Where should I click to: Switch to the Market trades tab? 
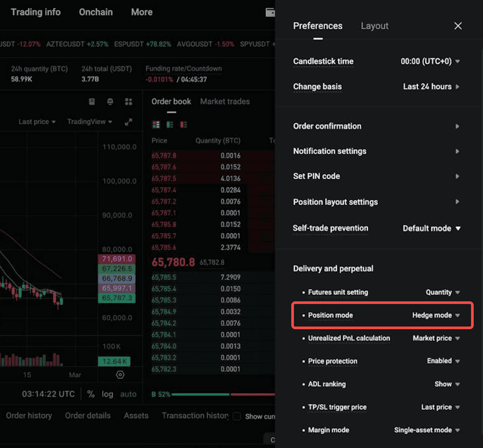(225, 102)
